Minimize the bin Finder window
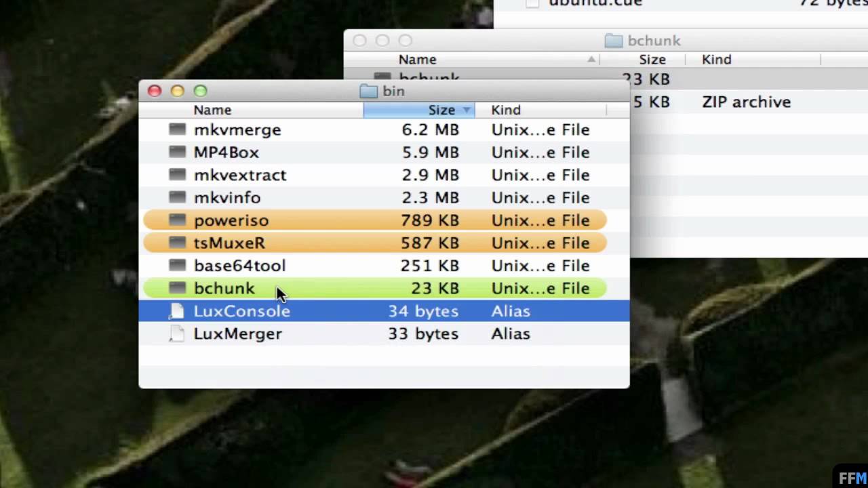Screen dimensions: 868x488 [x=178, y=91]
